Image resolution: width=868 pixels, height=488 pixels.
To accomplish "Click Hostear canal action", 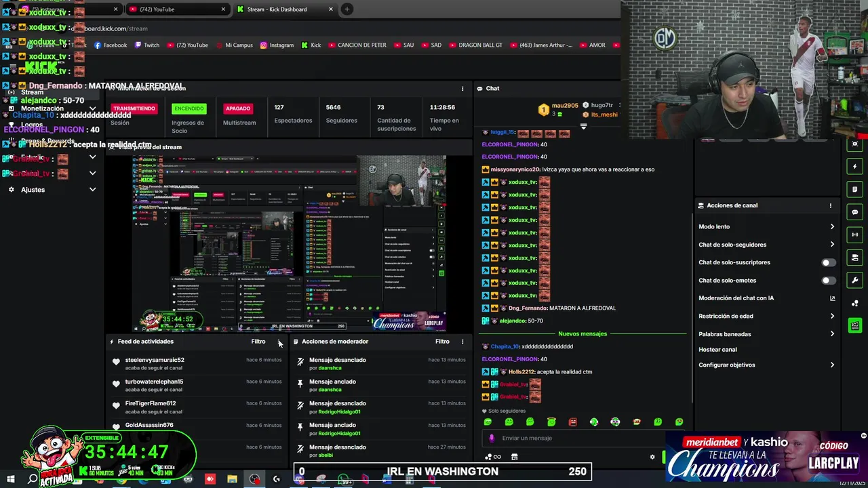I will click(717, 350).
